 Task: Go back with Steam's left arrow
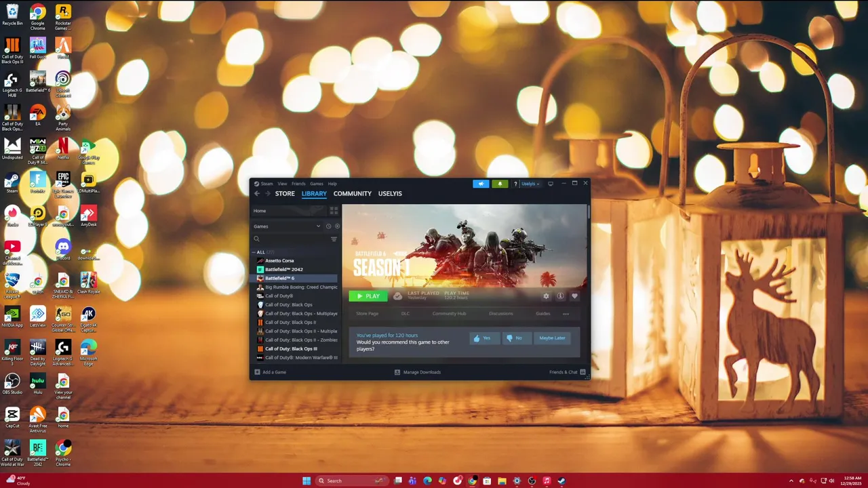click(257, 193)
